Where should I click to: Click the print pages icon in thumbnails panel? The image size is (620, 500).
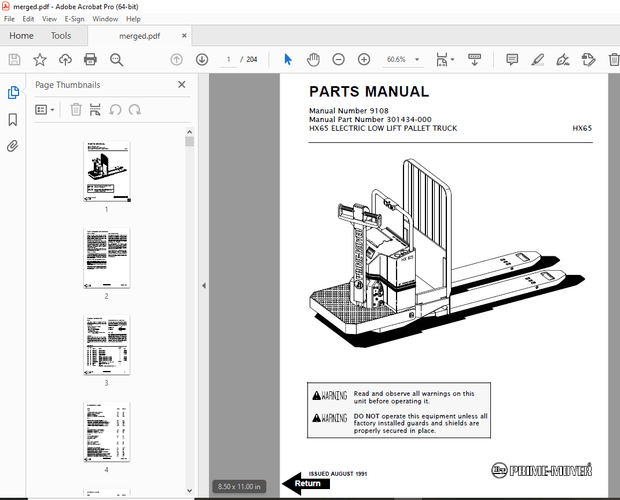pyautogui.click(x=95, y=109)
